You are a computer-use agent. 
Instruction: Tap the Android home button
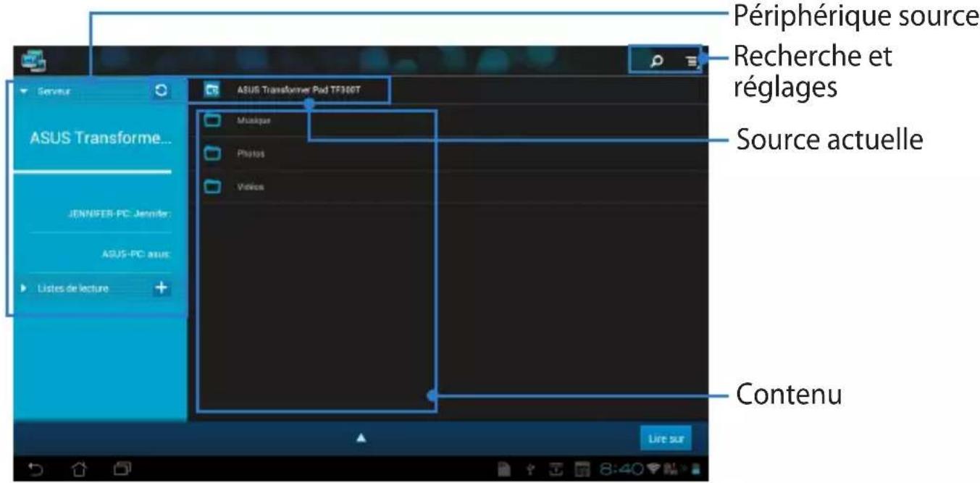click(80, 468)
